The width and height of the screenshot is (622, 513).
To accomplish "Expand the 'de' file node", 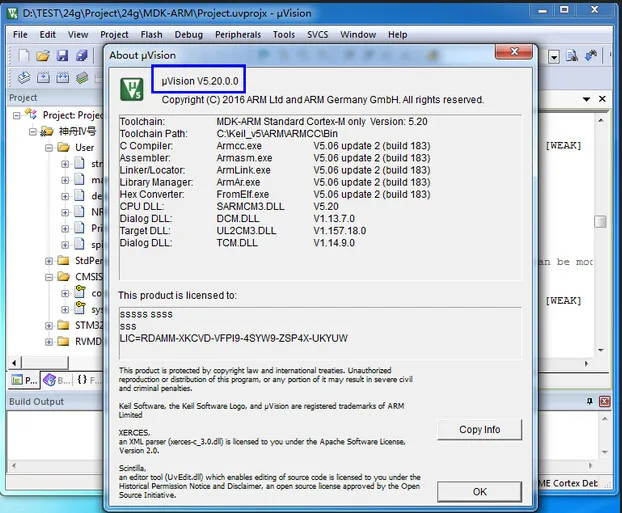I will [x=65, y=196].
